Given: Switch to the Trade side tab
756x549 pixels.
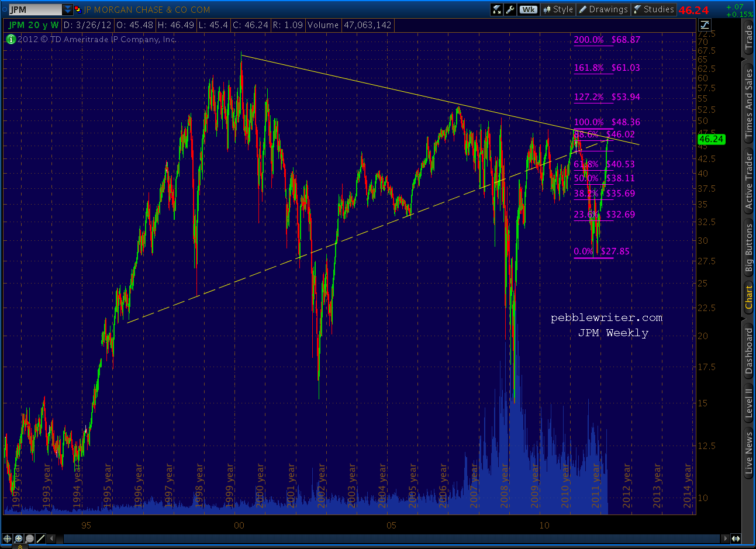Looking at the screenshot, I should pyautogui.click(x=748, y=38).
